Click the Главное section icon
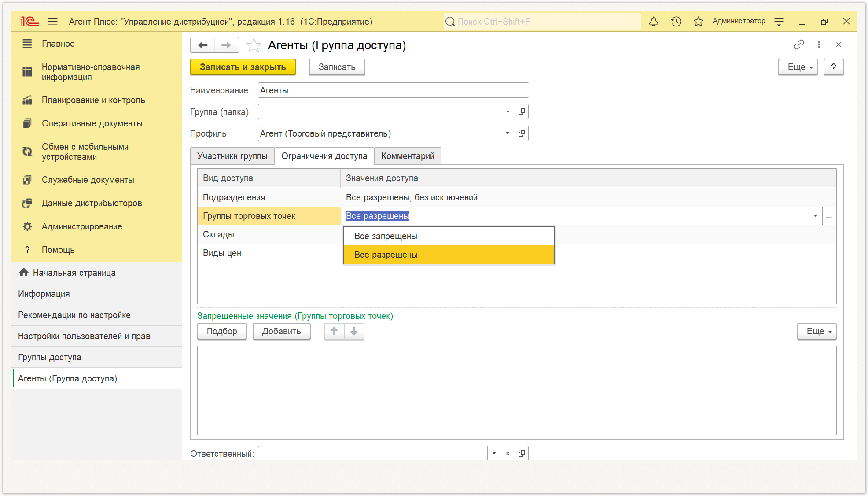Image resolution: width=868 pixels, height=496 pixels. click(27, 44)
